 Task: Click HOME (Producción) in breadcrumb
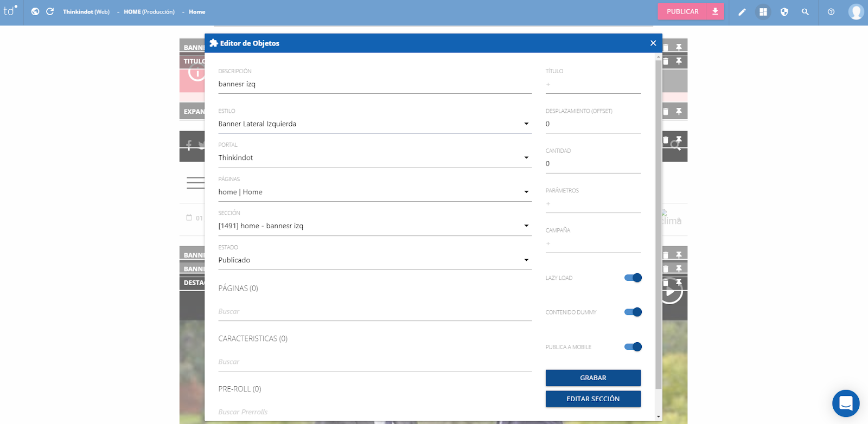click(x=149, y=12)
